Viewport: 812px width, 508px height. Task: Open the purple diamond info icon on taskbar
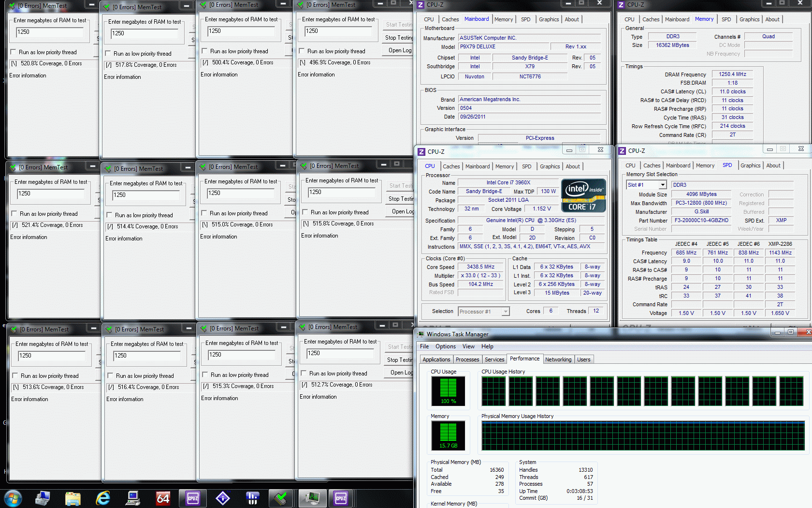pos(223,498)
